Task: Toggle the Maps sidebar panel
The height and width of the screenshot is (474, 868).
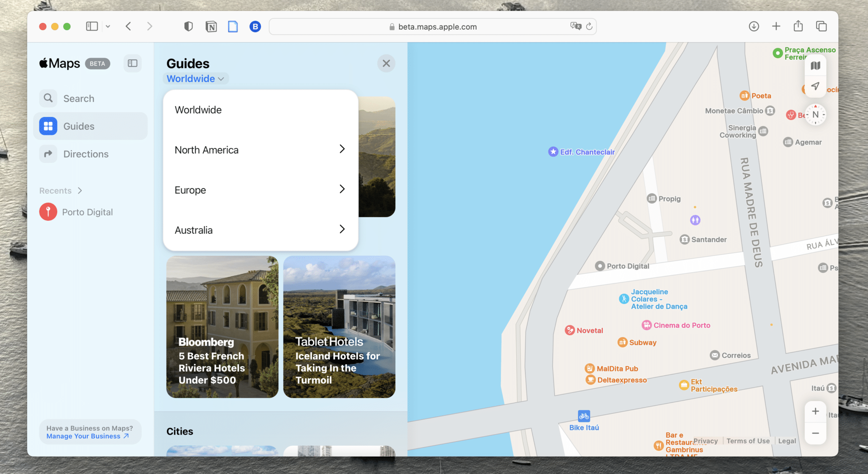Action: (x=132, y=63)
